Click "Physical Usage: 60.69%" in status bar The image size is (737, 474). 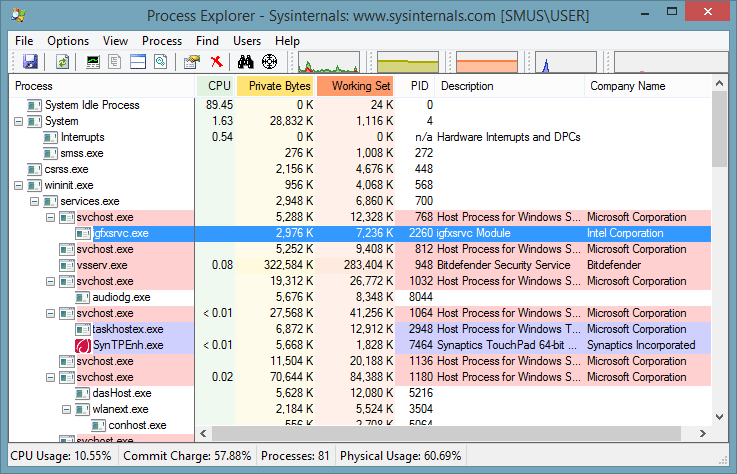coord(400,456)
